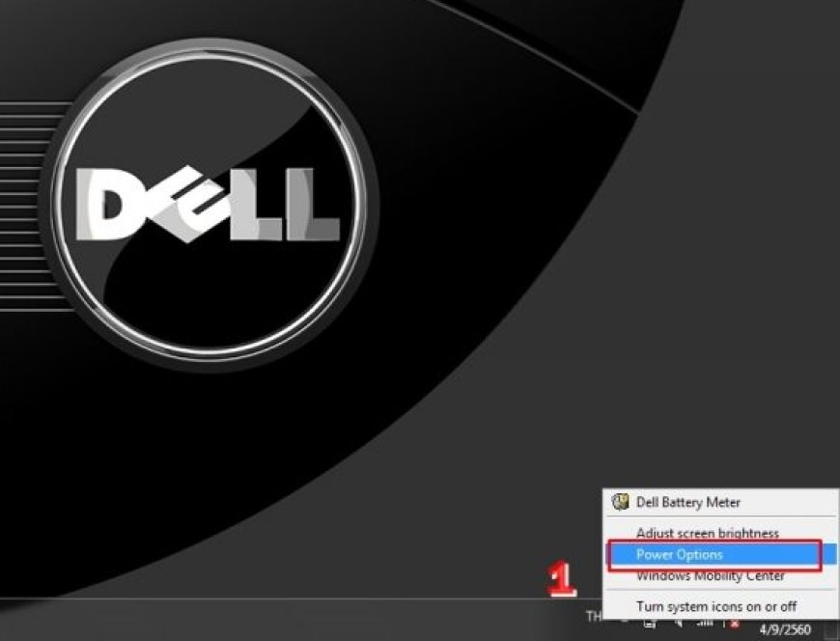Click the red X notification tray icon
Viewport: 840px width, 641px height.
click(734, 623)
